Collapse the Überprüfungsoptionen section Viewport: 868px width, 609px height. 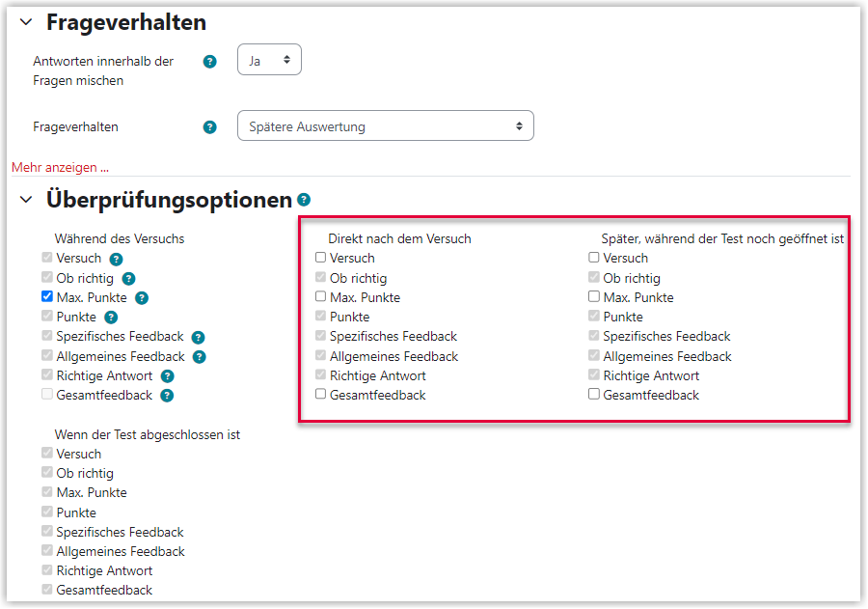pyautogui.click(x=26, y=200)
